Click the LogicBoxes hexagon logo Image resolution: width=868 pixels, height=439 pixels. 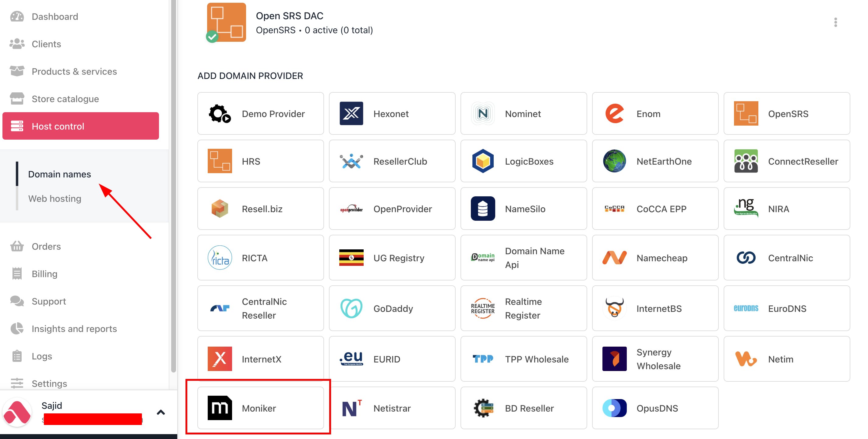click(x=482, y=161)
